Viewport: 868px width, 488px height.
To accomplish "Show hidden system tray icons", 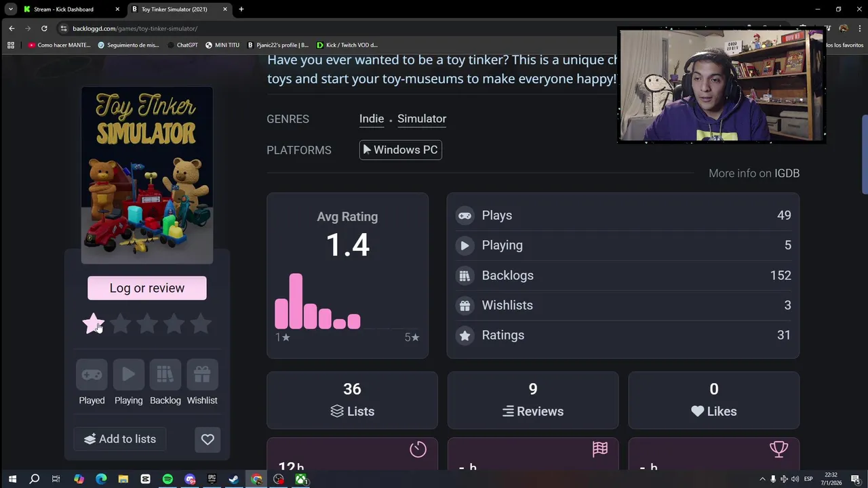I will pos(762,479).
